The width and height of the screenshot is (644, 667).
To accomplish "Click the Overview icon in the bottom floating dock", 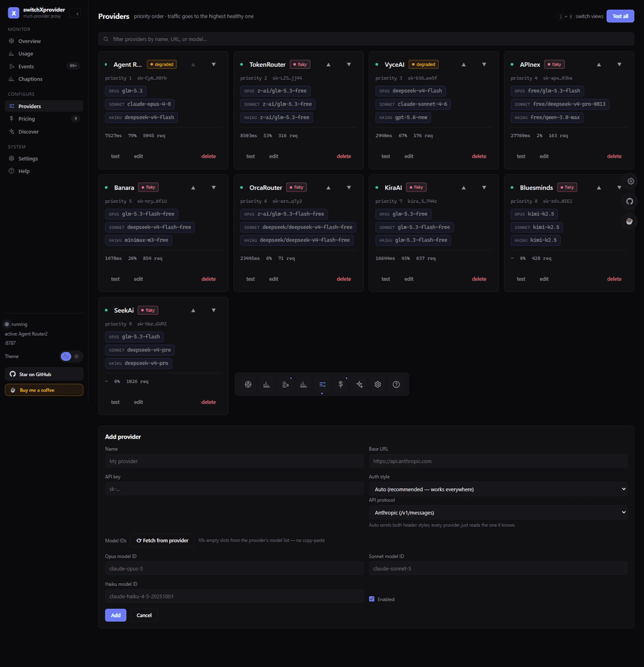I will point(248,384).
